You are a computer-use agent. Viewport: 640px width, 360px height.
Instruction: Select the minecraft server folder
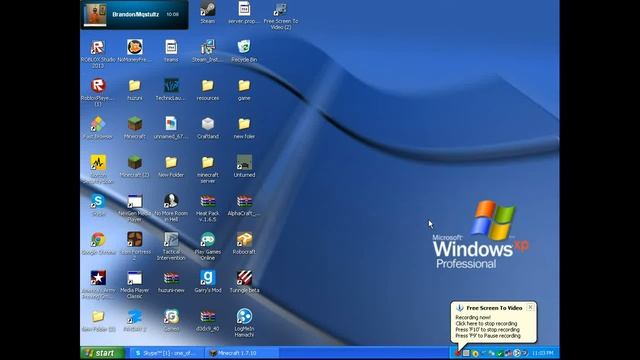click(x=207, y=169)
